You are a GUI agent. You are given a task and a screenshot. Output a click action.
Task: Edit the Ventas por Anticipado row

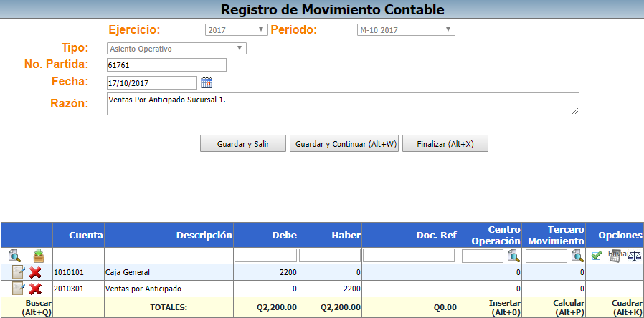pyautogui.click(x=18, y=289)
